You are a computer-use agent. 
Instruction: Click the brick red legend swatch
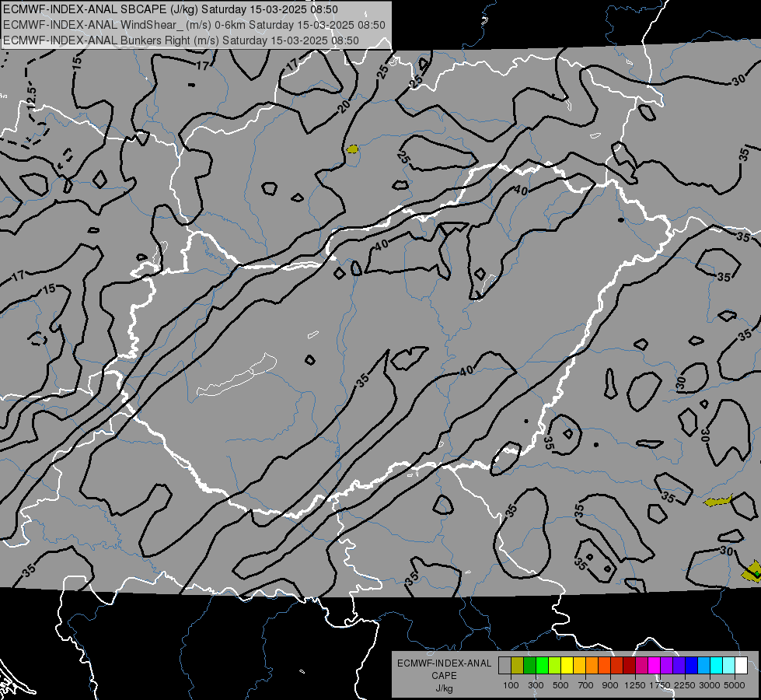pos(617,666)
